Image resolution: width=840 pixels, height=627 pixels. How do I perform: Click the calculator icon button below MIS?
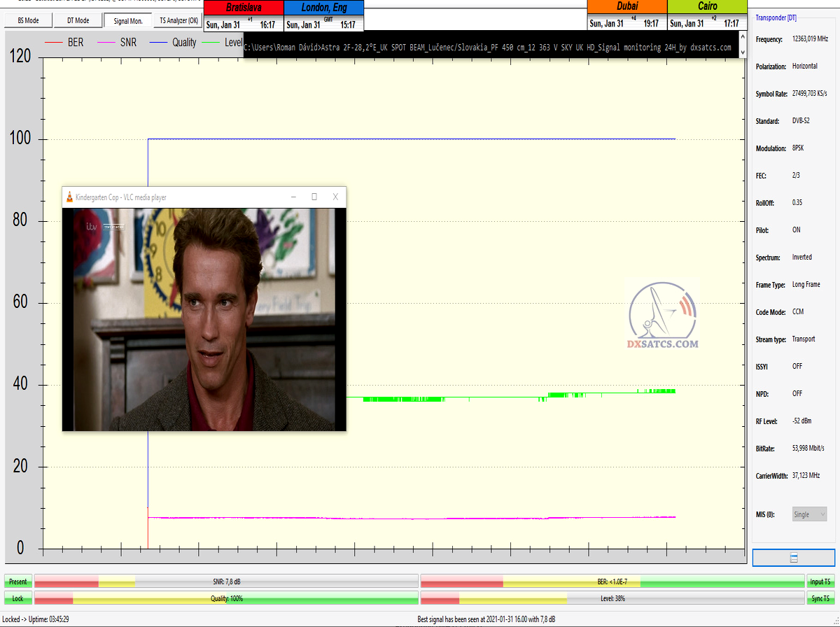pos(793,558)
